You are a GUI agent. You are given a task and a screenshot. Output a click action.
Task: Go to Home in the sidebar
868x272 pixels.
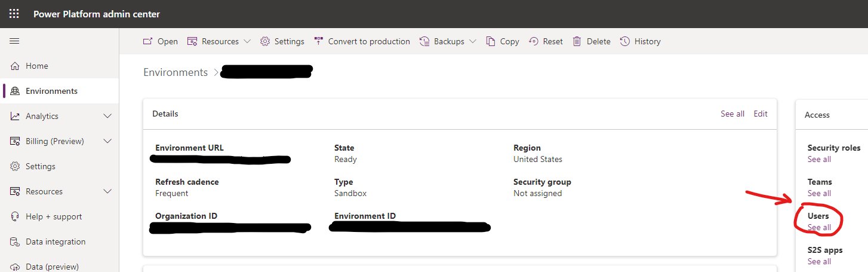click(x=37, y=66)
